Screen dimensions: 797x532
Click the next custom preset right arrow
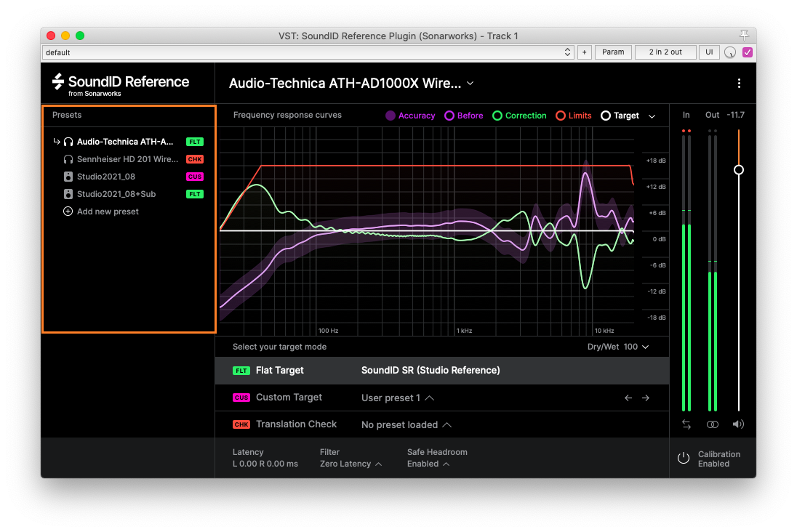[x=646, y=398]
